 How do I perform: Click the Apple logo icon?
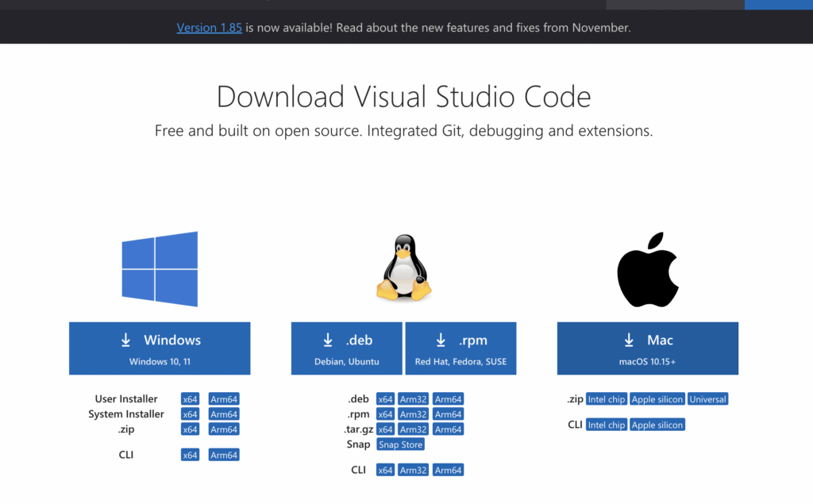coord(648,270)
